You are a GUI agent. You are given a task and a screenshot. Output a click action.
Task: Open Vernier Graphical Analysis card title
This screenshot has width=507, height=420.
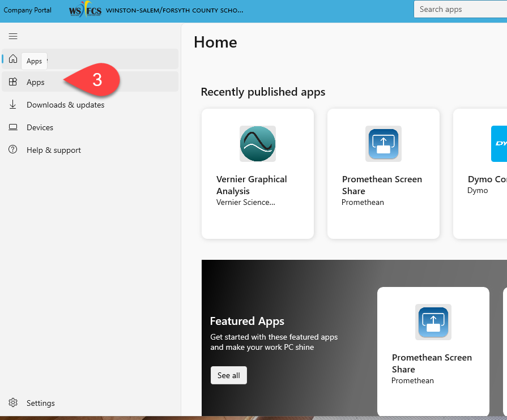point(252,185)
